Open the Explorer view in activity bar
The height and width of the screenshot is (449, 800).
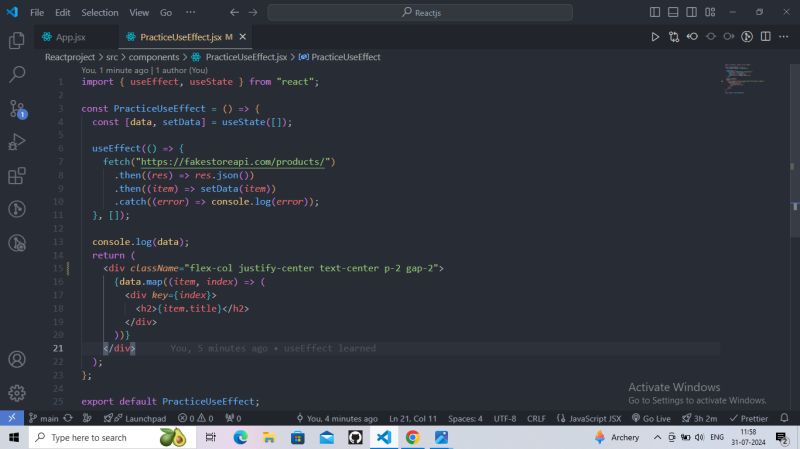[16, 40]
